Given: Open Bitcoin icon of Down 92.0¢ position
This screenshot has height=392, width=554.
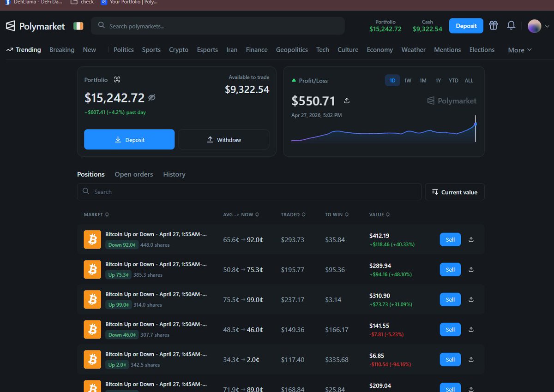Looking at the screenshot, I should 92,239.
